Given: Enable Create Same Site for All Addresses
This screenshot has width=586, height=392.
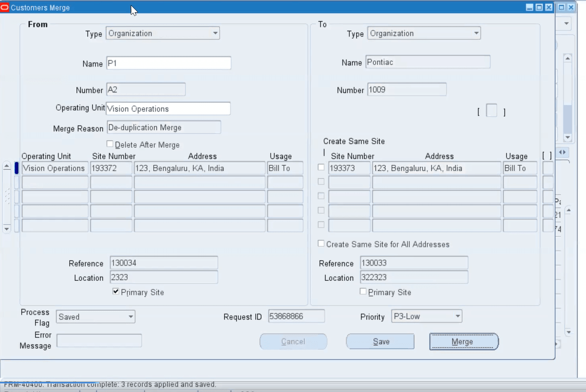Looking at the screenshot, I should click(x=321, y=243).
